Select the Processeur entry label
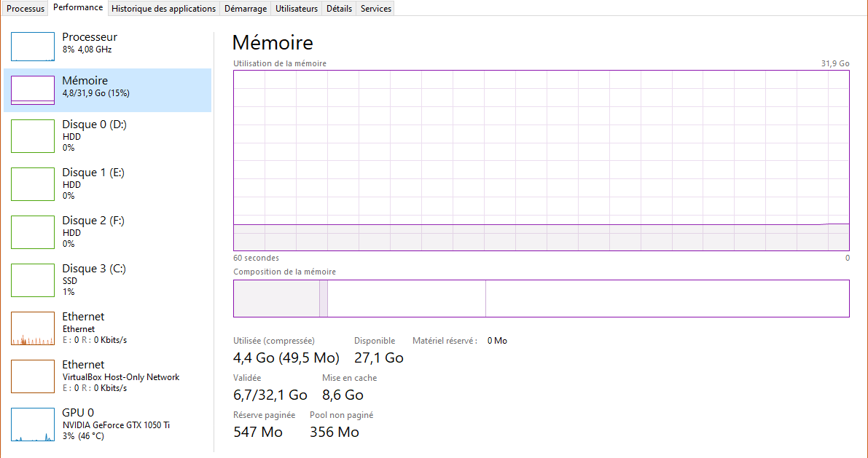 (90, 37)
